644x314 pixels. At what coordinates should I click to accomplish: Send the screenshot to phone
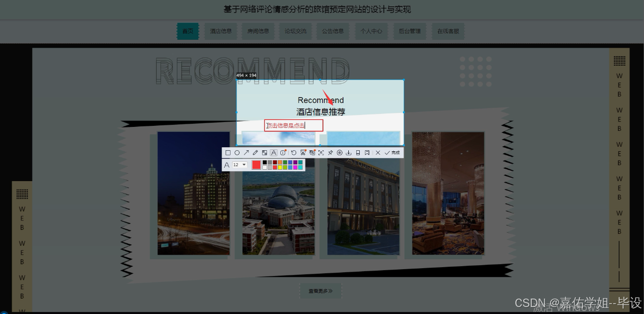point(358,153)
